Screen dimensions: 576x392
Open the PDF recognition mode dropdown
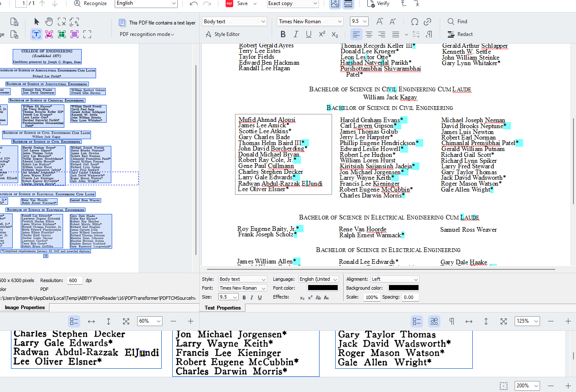click(146, 34)
